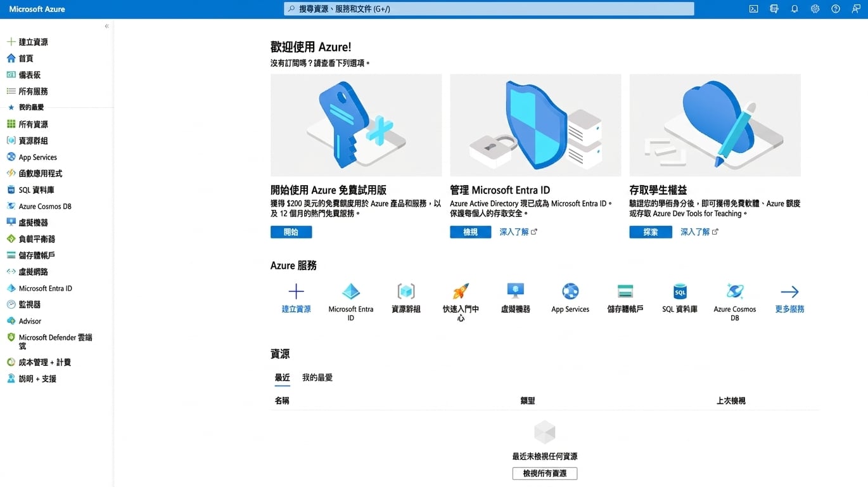Open the notifications bell

point(795,9)
